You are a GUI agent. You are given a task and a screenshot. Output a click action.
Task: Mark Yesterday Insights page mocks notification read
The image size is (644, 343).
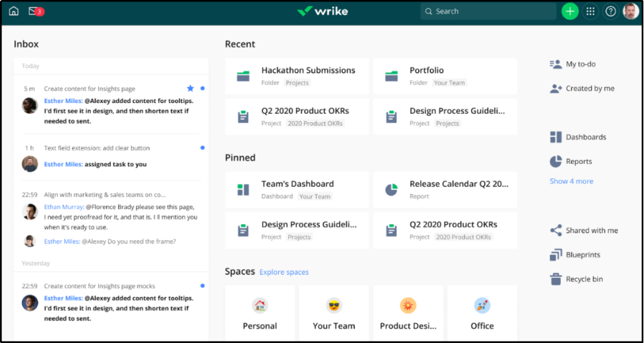[x=203, y=285]
